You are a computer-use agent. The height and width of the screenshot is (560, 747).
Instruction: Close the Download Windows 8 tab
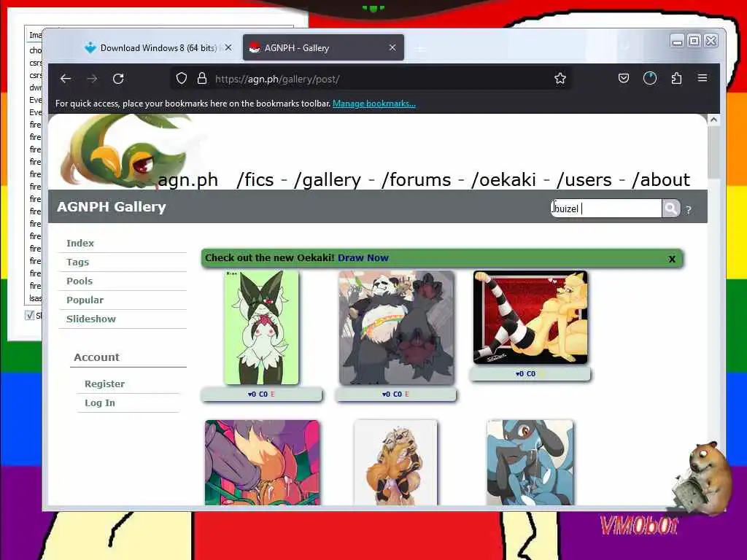[228, 47]
